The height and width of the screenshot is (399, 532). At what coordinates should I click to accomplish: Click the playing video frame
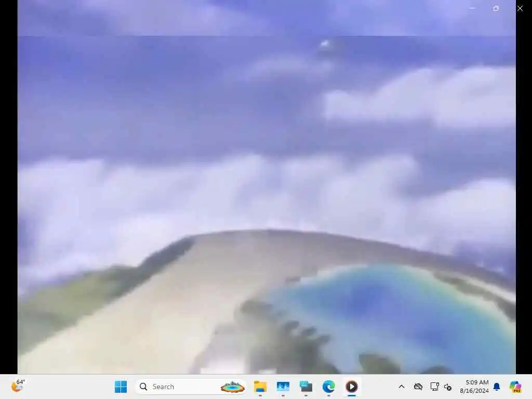pos(267,187)
